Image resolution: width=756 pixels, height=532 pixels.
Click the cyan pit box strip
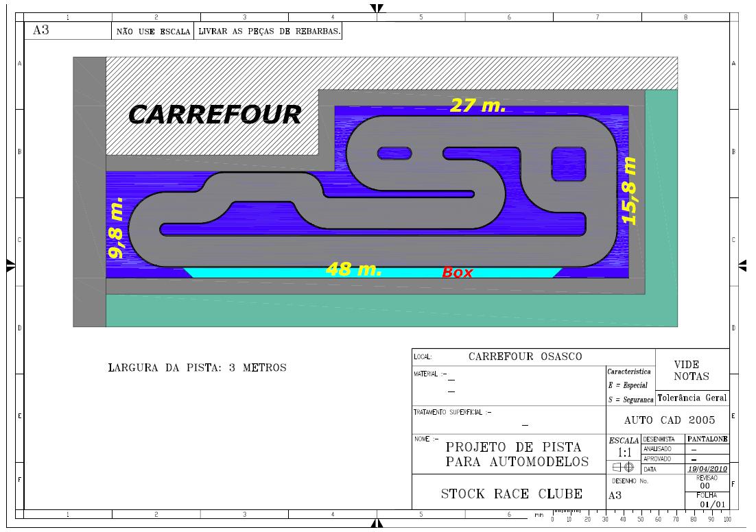(x=373, y=273)
